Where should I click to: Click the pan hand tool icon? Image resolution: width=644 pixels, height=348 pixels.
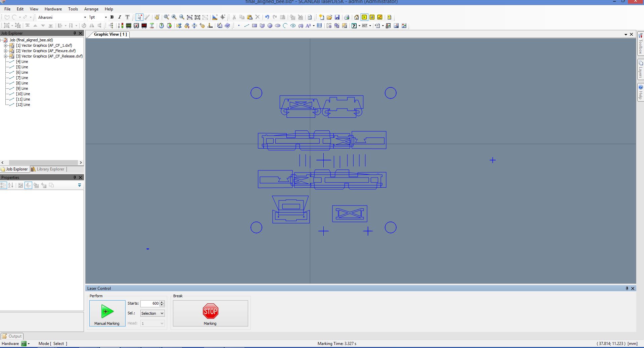pyautogui.click(x=157, y=17)
